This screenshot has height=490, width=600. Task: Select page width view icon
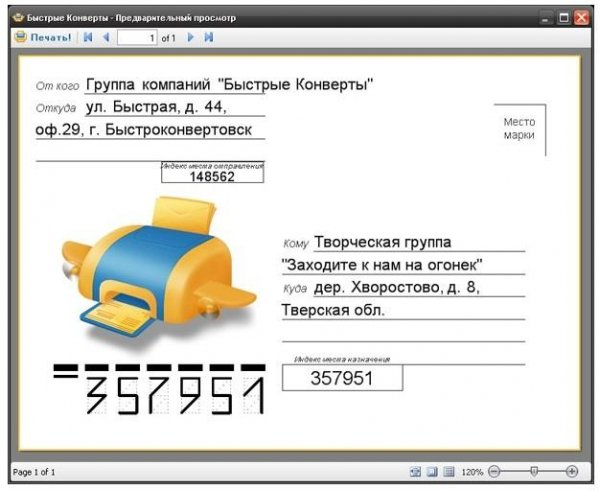[432, 472]
